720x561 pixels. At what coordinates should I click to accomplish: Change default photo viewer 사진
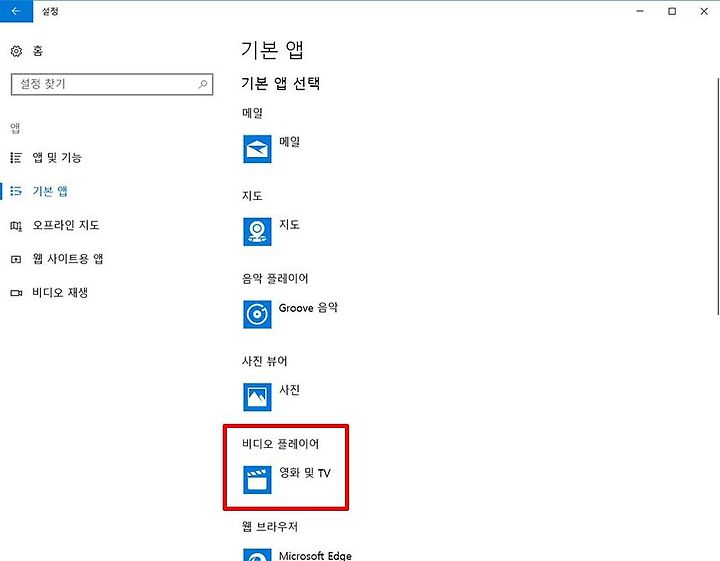(289, 390)
